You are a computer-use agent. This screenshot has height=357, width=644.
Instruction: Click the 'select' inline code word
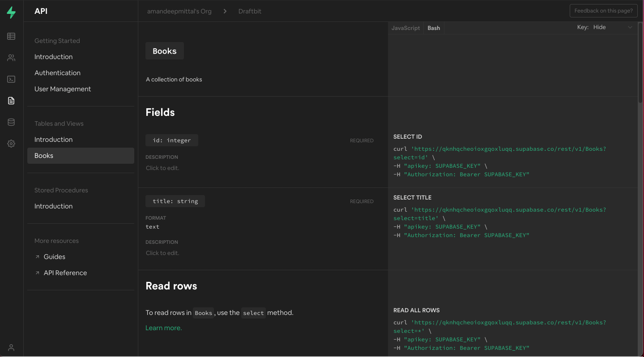253,313
